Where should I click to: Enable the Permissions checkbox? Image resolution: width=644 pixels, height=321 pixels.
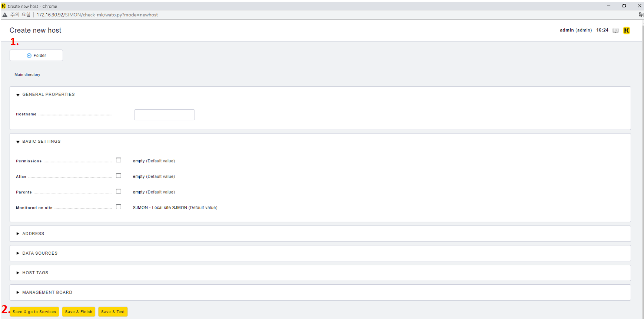click(x=119, y=160)
